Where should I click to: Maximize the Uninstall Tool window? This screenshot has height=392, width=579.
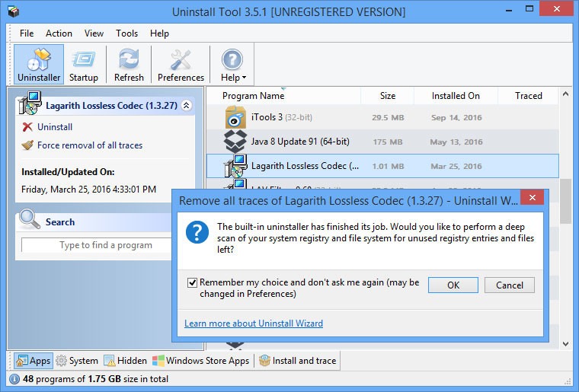[x=529, y=9]
